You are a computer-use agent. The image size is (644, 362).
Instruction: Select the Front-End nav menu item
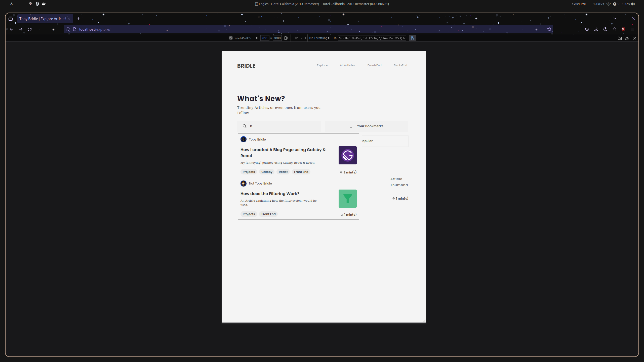point(374,65)
